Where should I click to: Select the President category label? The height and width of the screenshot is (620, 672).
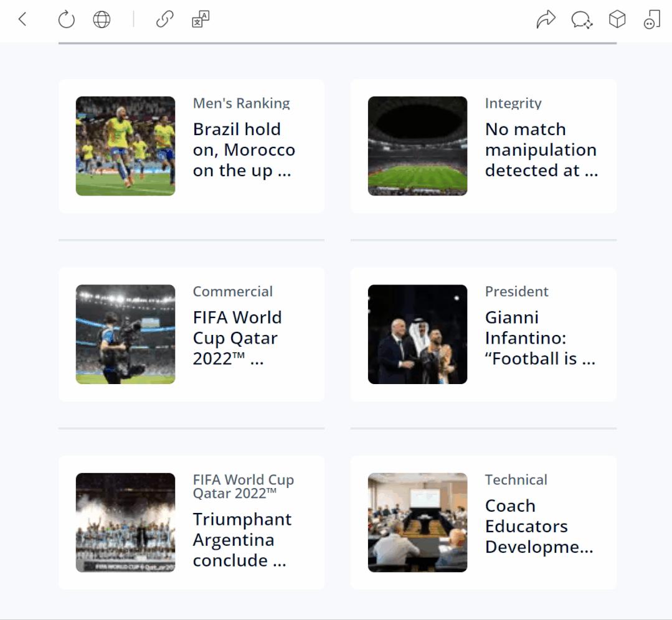click(516, 291)
